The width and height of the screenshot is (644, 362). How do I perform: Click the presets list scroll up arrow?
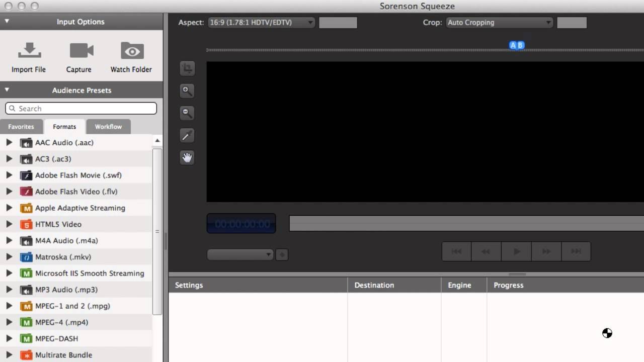point(157,141)
